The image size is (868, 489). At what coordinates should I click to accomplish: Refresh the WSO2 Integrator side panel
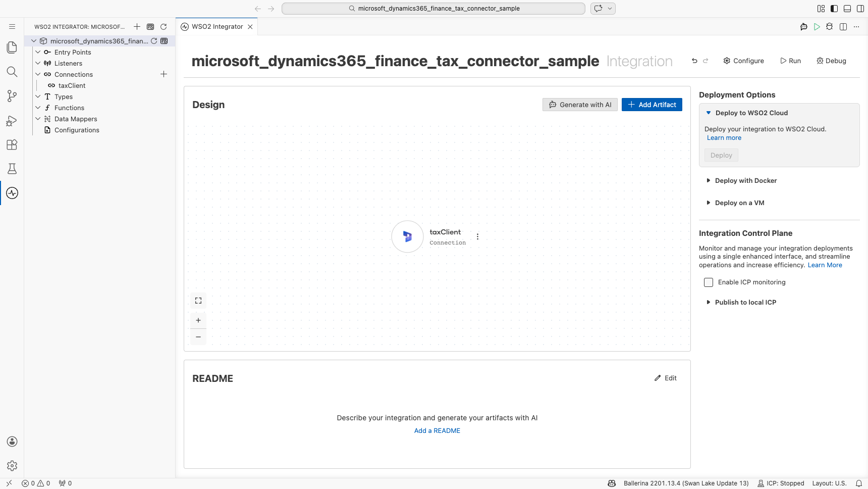point(164,27)
